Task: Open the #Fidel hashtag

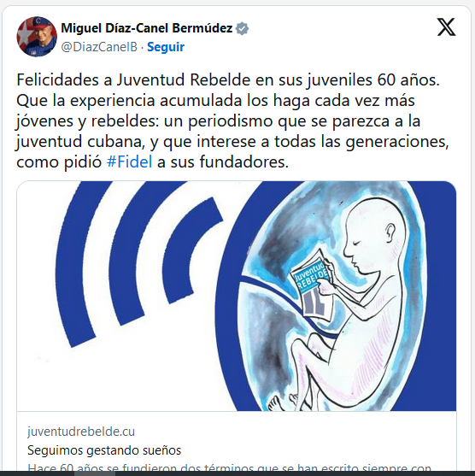Action: (129, 162)
